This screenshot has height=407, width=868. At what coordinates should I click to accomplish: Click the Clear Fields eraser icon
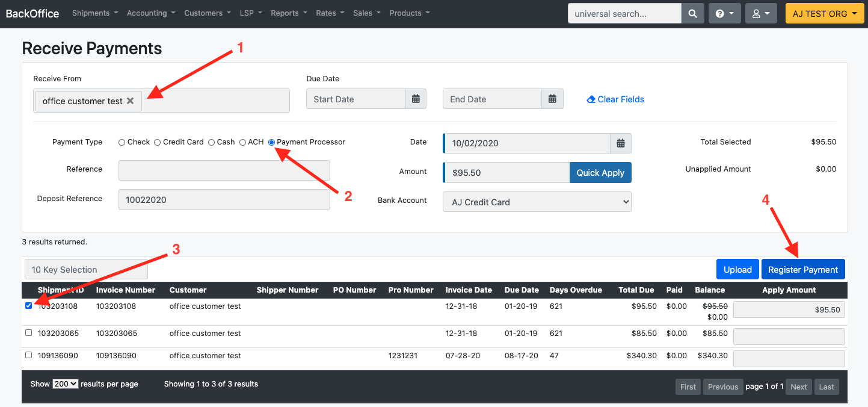[x=590, y=99]
